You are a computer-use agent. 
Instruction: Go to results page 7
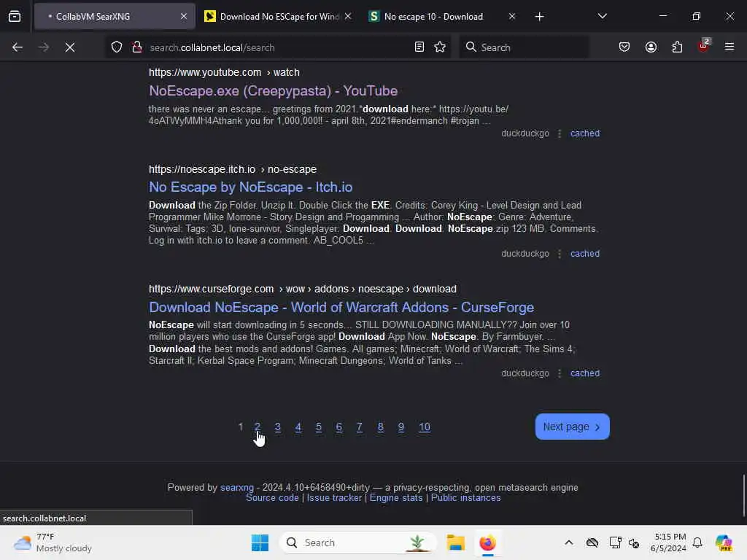point(360,427)
